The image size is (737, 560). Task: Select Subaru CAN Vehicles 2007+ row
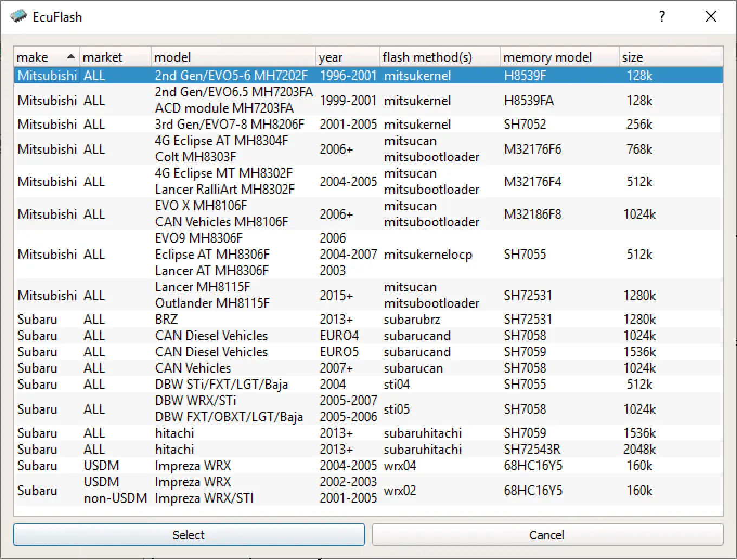[x=368, y=368]
